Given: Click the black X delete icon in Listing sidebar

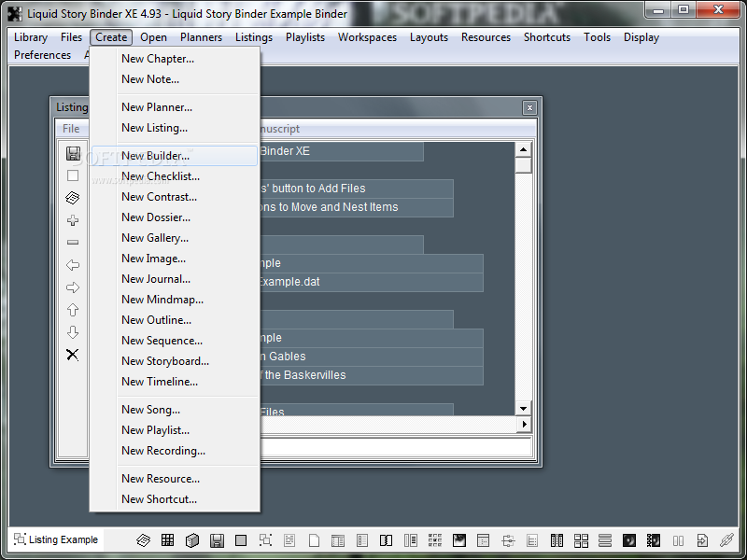Looking at the screenshot, I should (x=73, y=355).
